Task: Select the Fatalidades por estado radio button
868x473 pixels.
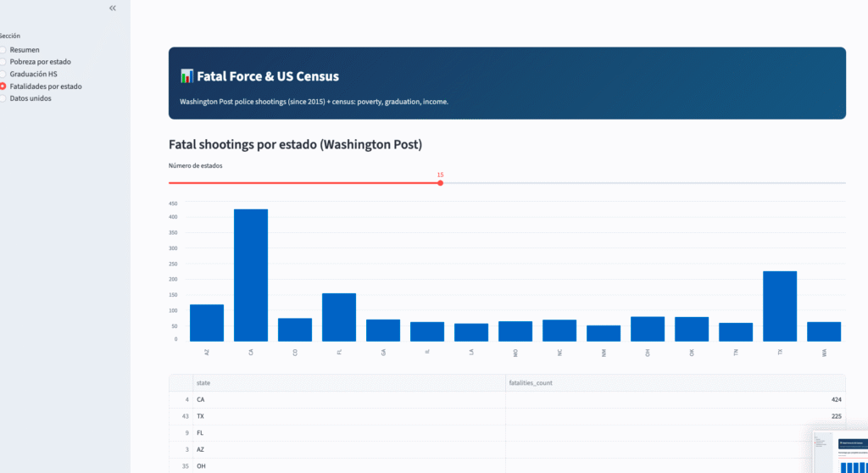Action: coord(3,86)
